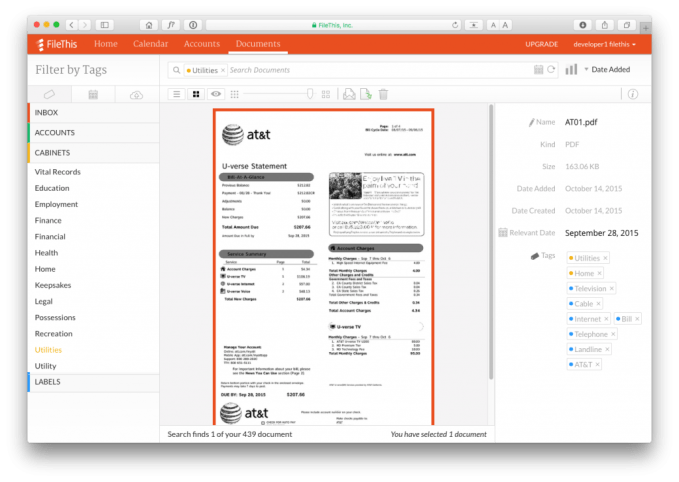Click the calendar icon in search bar
This screenshot has height=482, width=679.
(x=538, y=69)
